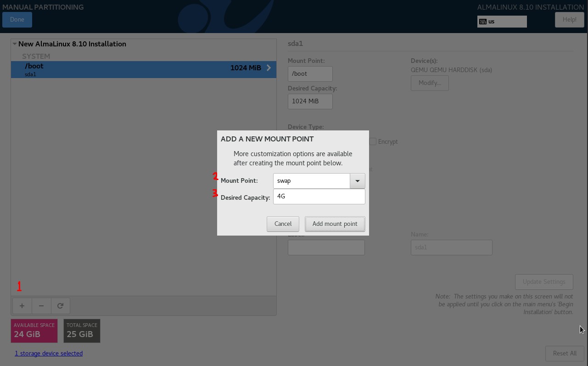This screenshot has height=366, width=588.
Task: Select the /boot sda1 partition entry
Action: click(138, 69)
